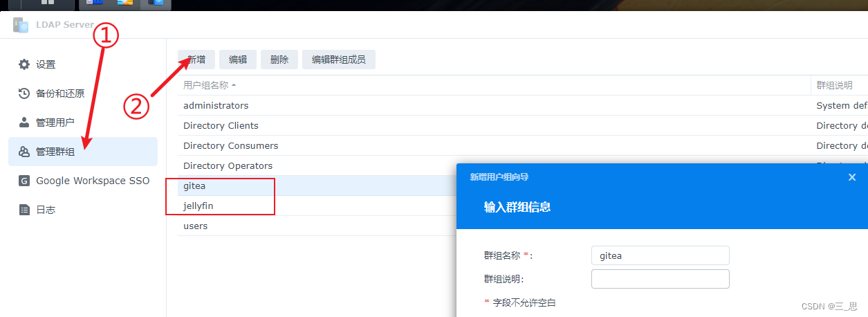Open the 设置 settings gear item

pos(83,64)
